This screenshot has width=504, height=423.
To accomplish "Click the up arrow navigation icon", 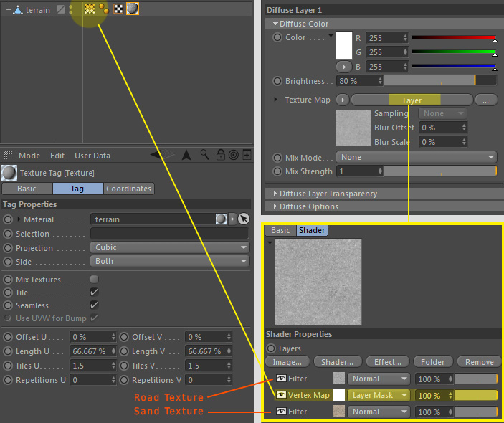I will tap(186, 155).
